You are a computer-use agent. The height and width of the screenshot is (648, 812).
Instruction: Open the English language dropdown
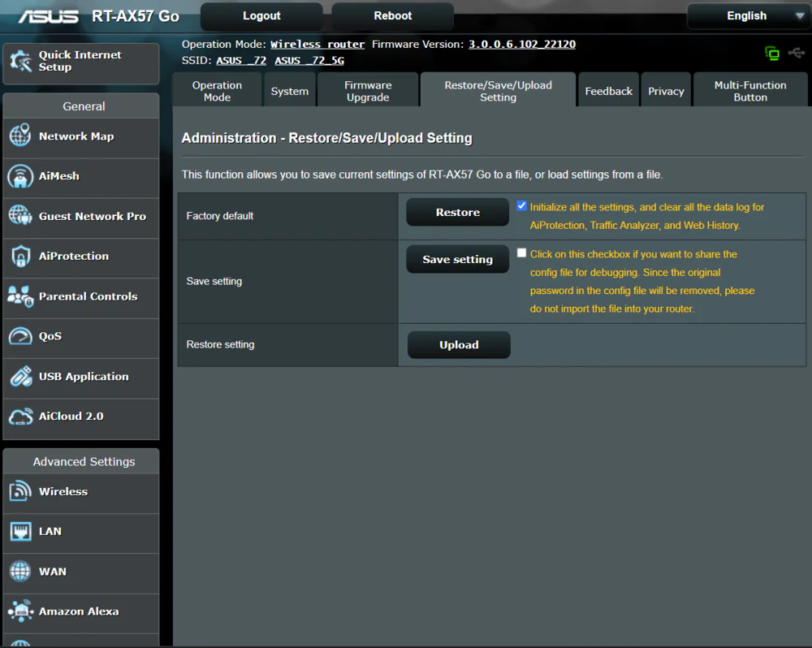[x=749, y=16]
